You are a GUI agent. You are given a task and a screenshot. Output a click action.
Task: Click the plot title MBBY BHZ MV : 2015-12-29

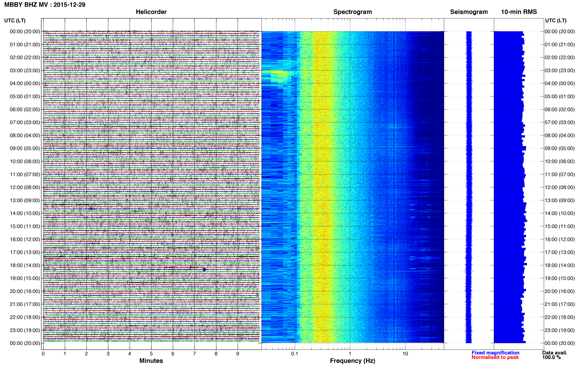tap(45, 5)
